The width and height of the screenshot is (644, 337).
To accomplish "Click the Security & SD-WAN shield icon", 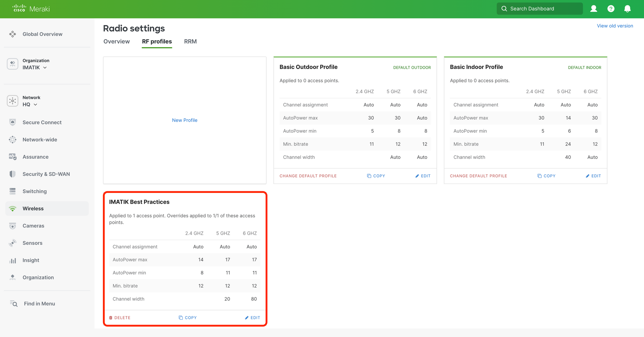I will tap(13, 174).
